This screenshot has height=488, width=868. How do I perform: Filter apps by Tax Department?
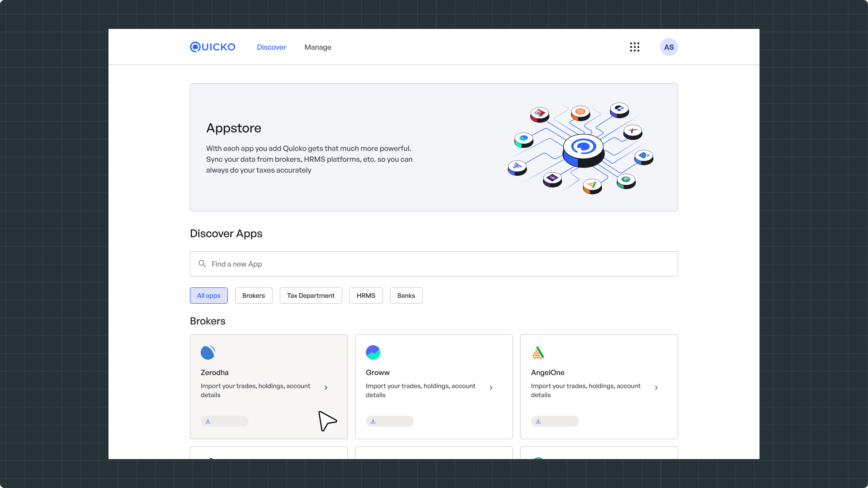[311, 296]
